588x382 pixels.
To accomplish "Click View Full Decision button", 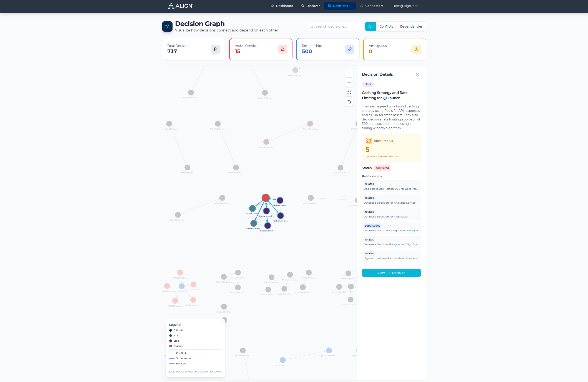I will point(391,273).
